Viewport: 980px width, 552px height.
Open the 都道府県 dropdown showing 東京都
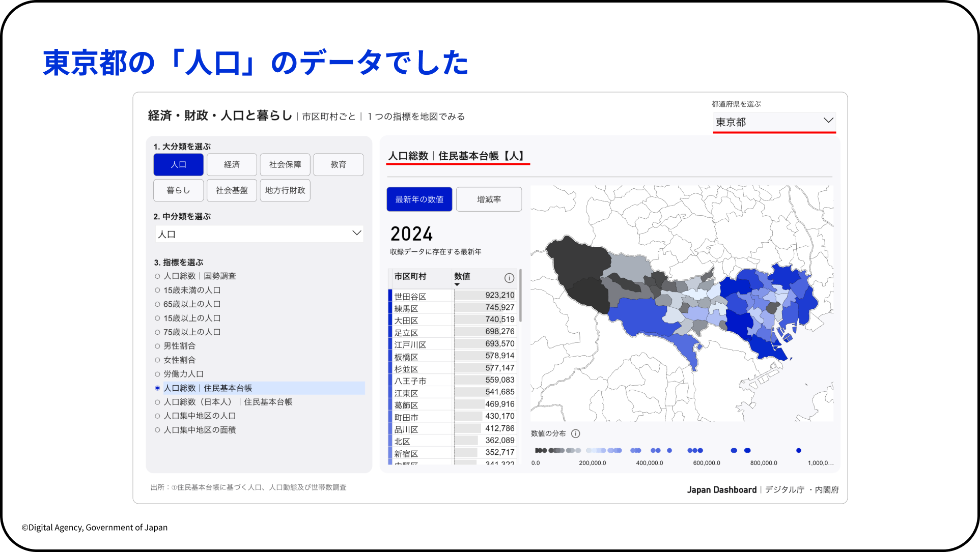tap(774, 122)
